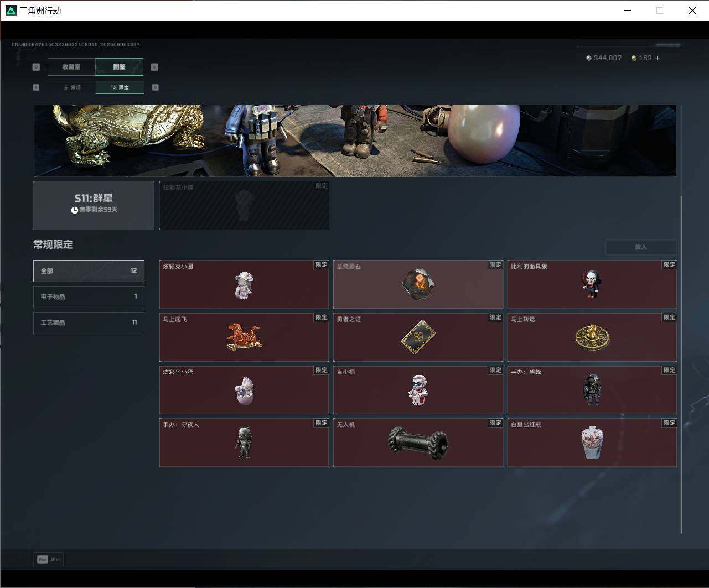Switch to the 收藏室 tab
The image size is (709, 588).
[x=71, y=67]
